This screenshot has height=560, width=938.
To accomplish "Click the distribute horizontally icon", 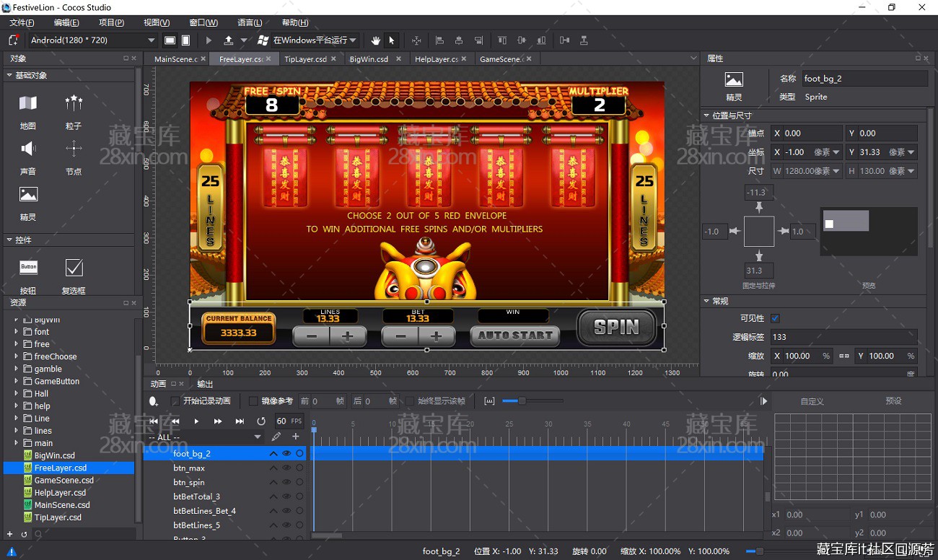I will (564, 40).
